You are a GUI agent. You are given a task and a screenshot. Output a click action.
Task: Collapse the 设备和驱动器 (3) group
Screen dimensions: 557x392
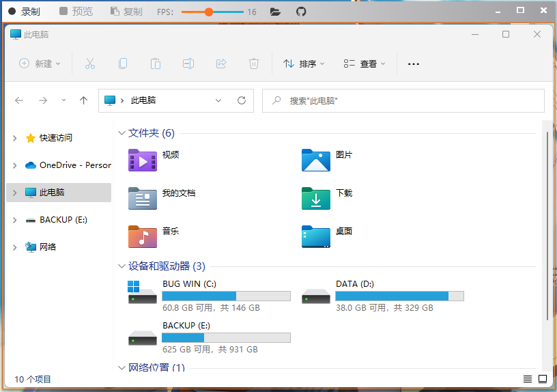[x=122, y=266]
